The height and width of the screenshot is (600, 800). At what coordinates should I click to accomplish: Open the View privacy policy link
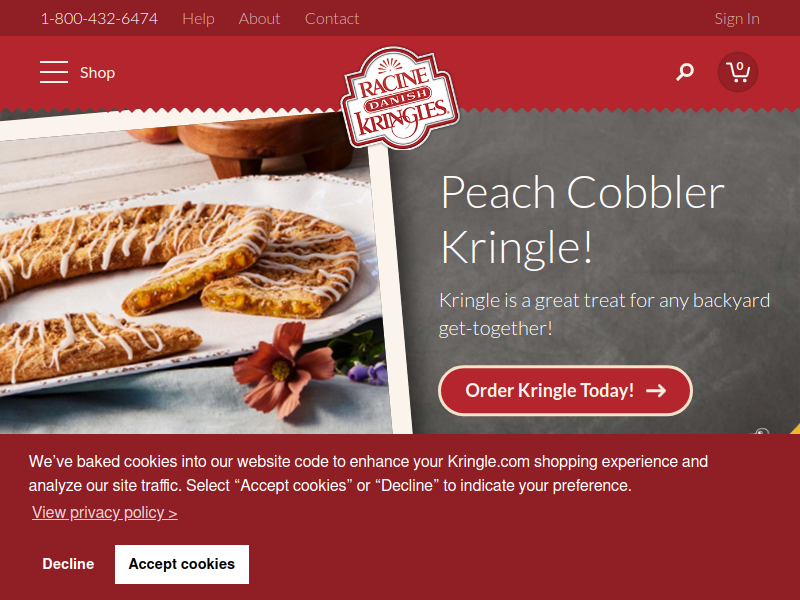[105, 512]
